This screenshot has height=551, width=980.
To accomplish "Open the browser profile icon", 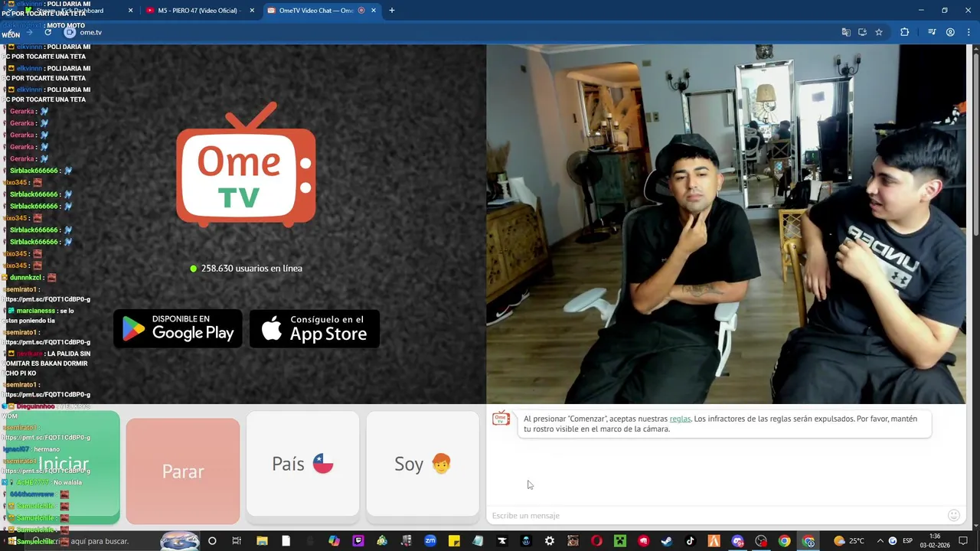I will tap(950, 32).
